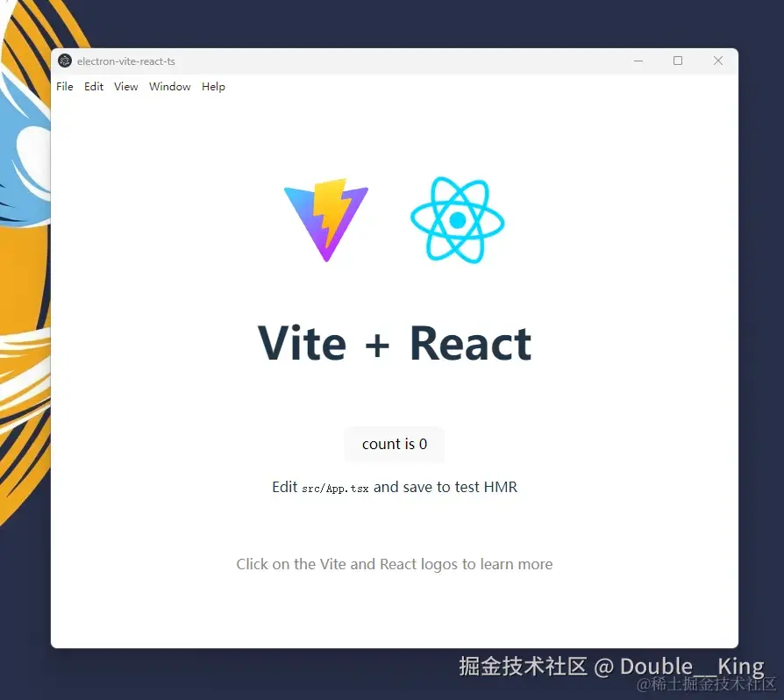Maximize the electron-vite-react-ts window
The height and width of the screenshot is (700, 784).
678,61
